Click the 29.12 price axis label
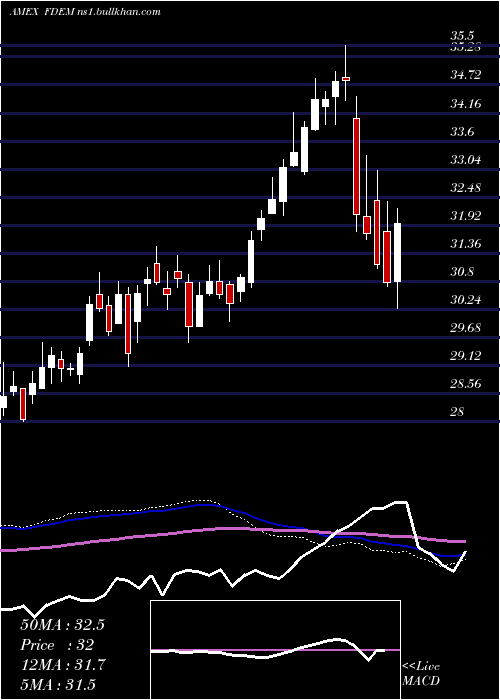 pos(466,356)
